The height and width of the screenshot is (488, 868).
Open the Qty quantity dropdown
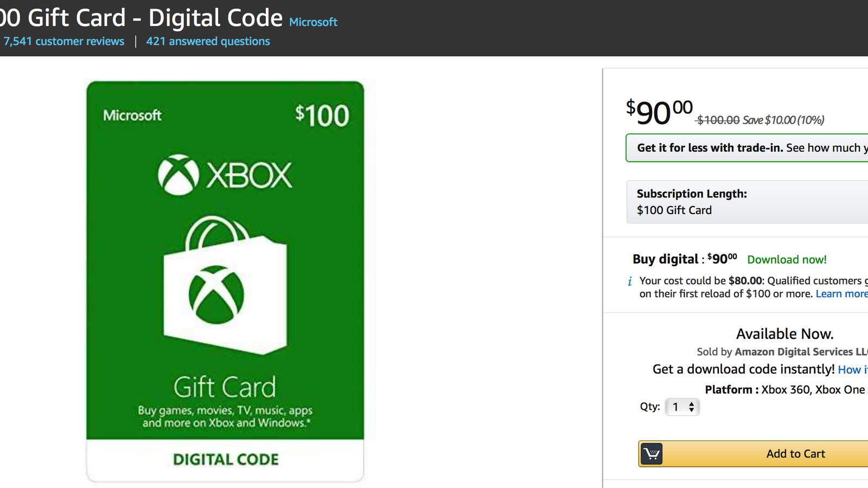pyautogui.click(x=682, y=407)
